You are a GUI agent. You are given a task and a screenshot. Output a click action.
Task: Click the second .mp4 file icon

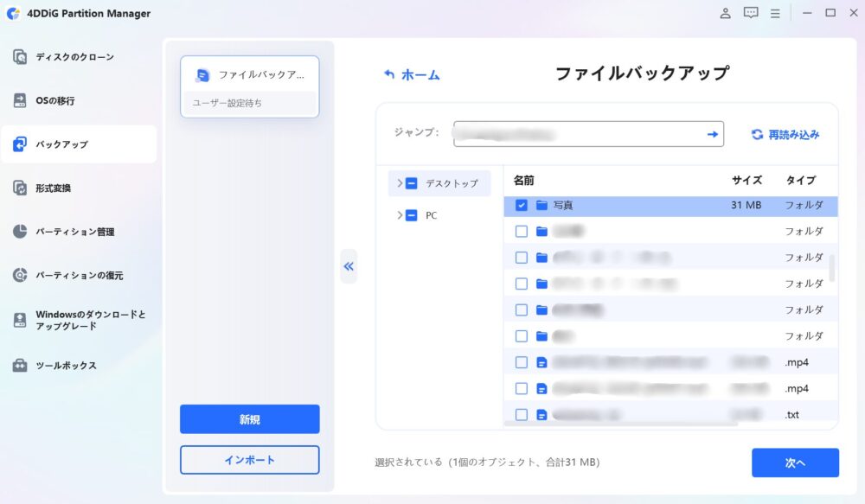tap(541, 389)
